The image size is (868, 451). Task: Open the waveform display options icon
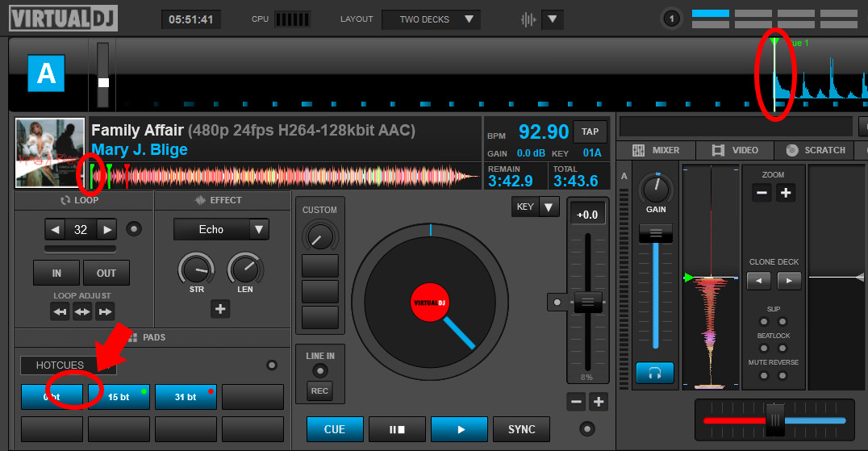(528, 20)
